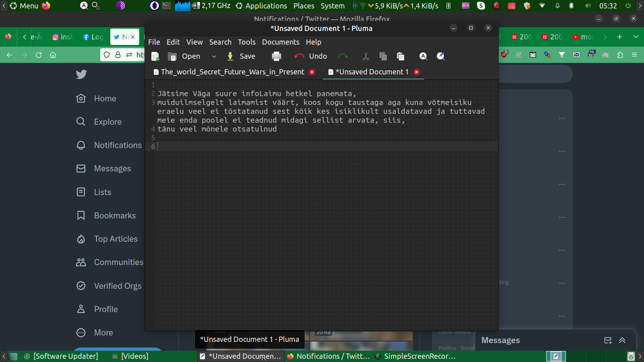This screenshot has width=644, height=362.
Task: Copy selection using the Pluma copy icon
Action: point(383,56)
